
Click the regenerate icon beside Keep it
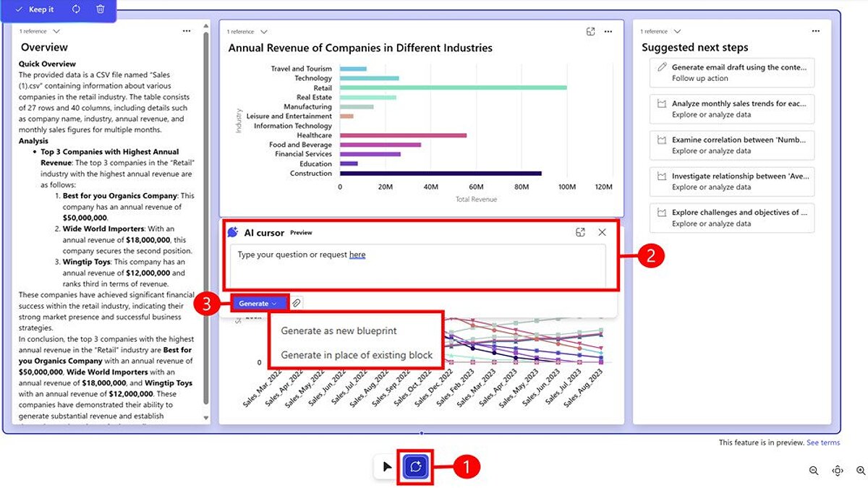(x=76, y=9)
